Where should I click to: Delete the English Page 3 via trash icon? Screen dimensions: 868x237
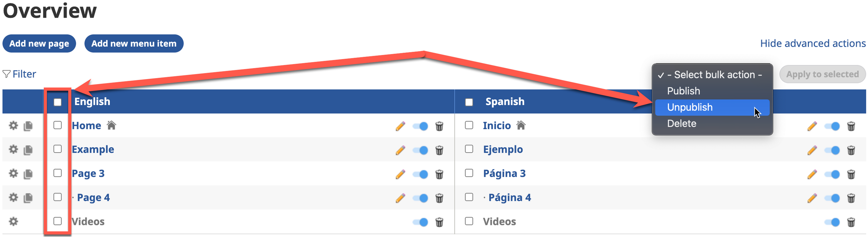pos(439,174)
